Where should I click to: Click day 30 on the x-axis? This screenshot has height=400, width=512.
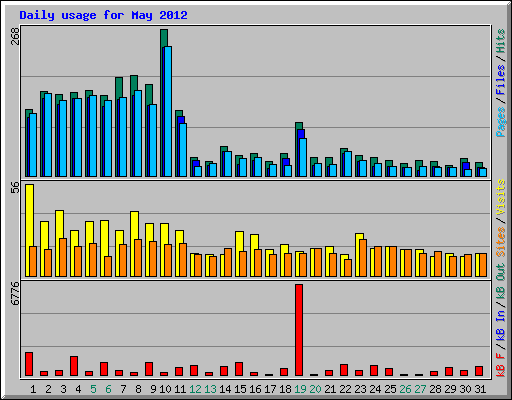click(x=465, y=389)
